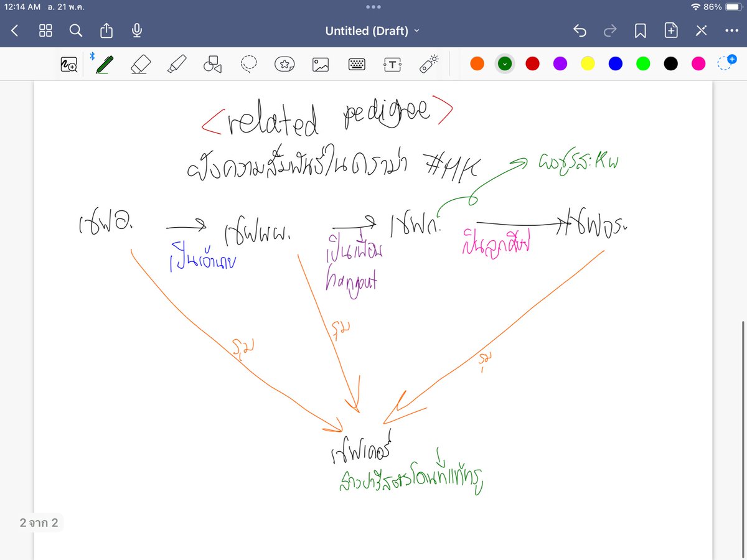
Task: Start audio recording with microphone icon
Action: point(137,30)
